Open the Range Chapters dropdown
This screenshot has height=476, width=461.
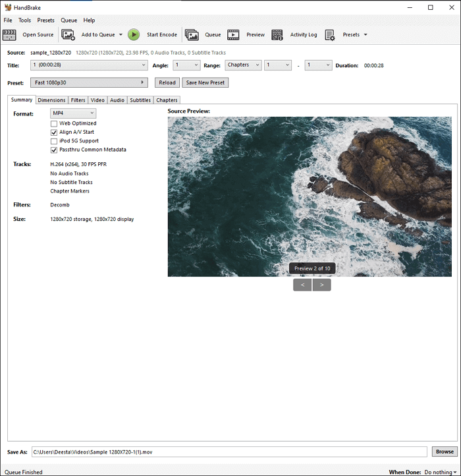[242, 65]
